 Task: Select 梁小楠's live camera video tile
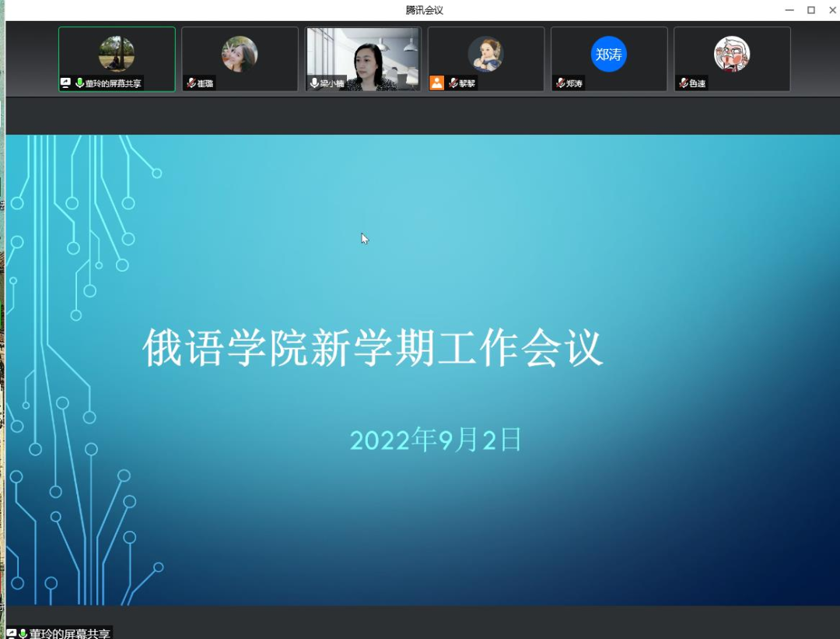[x=363, y=59]
